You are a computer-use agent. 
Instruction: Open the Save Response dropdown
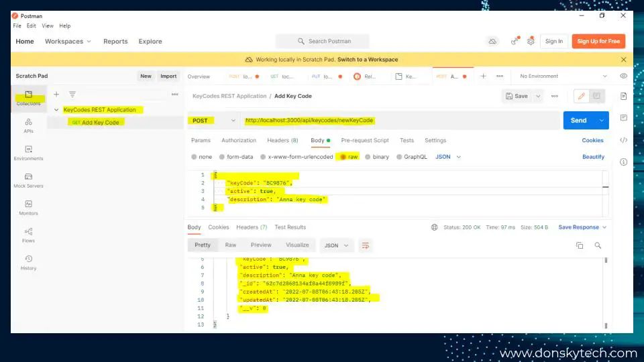[x=582, y=227]
